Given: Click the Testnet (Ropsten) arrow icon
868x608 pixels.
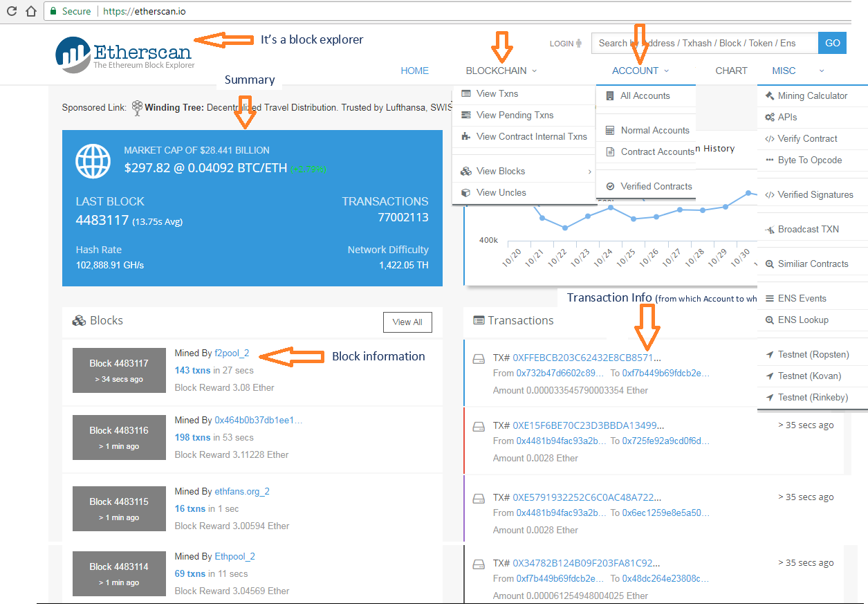Looking at the screenshot, I should (x=770, y=355).
